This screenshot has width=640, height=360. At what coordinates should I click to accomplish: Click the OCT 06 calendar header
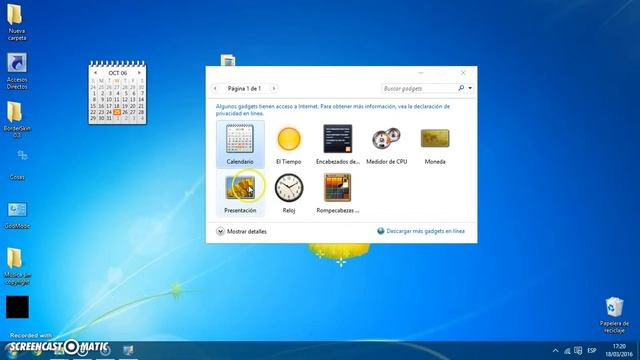118,73
